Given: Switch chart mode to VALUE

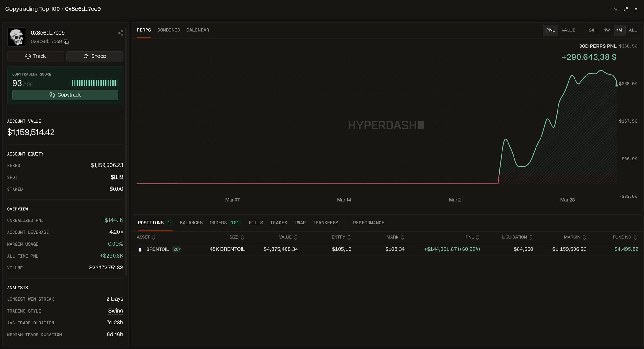Looking at the screenshot, I should tap(568, 30).
